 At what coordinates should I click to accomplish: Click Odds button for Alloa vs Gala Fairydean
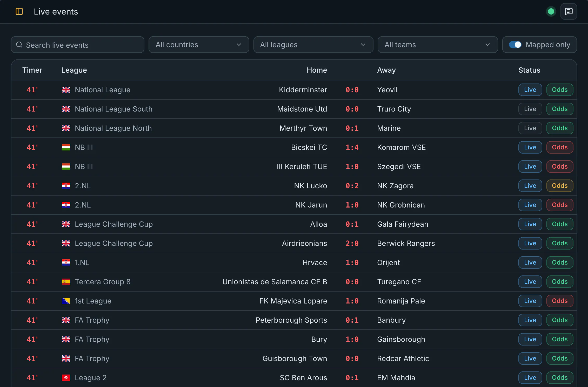pos(560,224)
